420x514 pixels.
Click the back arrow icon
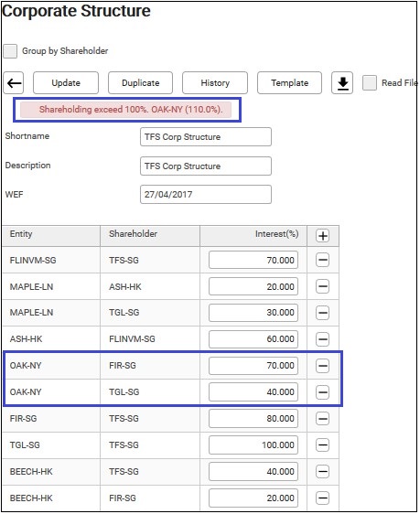pyautogui.click(x=14, y=83)
